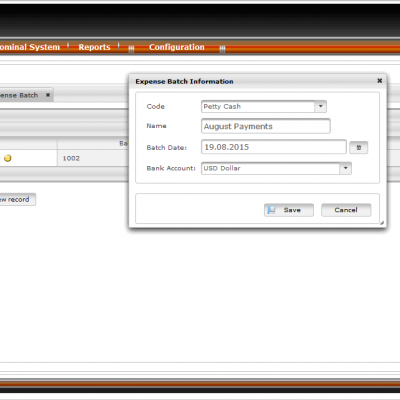Cancel the expense batch dialog
Viewport: 400px width, 400px height.
tap(346, 210)
